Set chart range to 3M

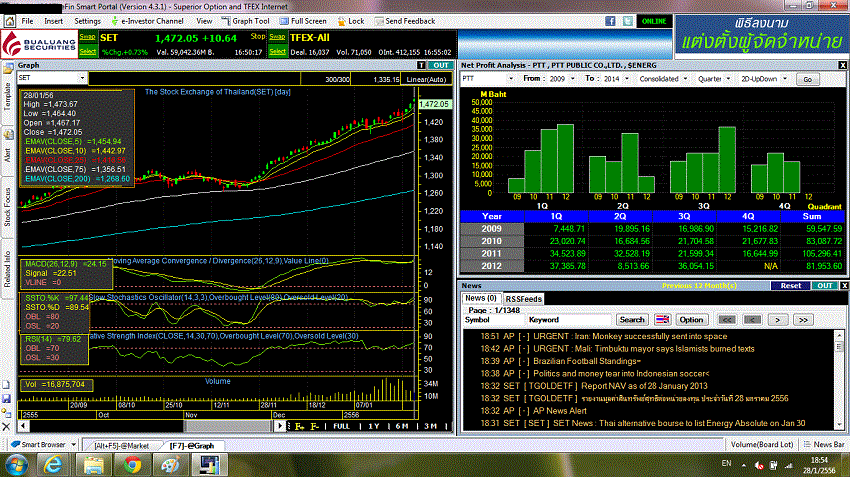point(430,427)
